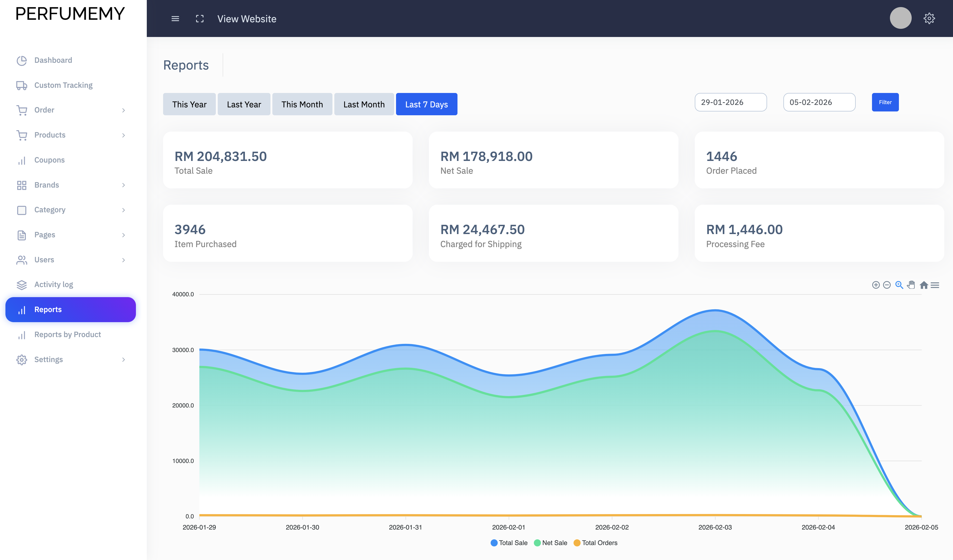The height and width of the screenshot is (560, 953).
Task: Open settings gear in top bar
Action: 929,18
